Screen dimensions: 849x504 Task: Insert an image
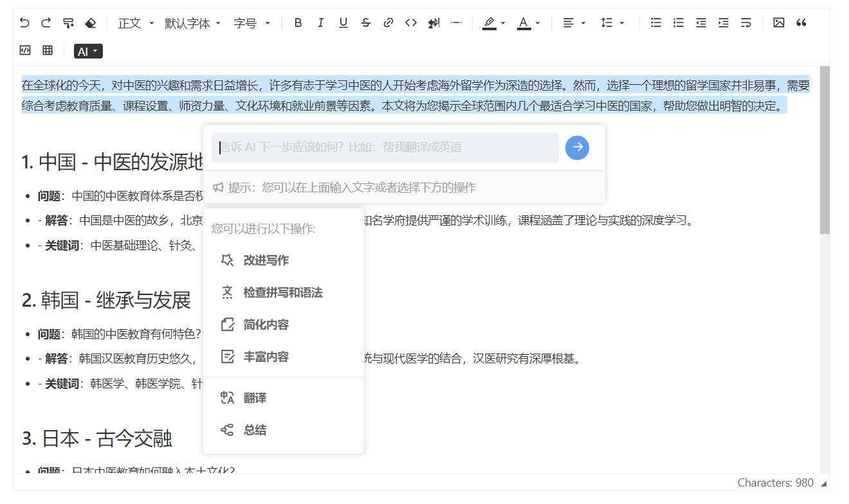pyautogui.click(x=779, y=23)
